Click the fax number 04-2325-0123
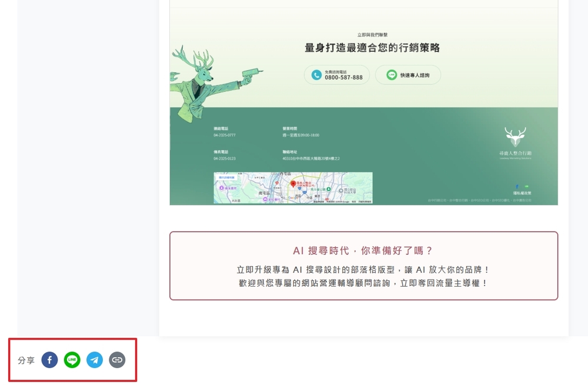 click(225, 158)
